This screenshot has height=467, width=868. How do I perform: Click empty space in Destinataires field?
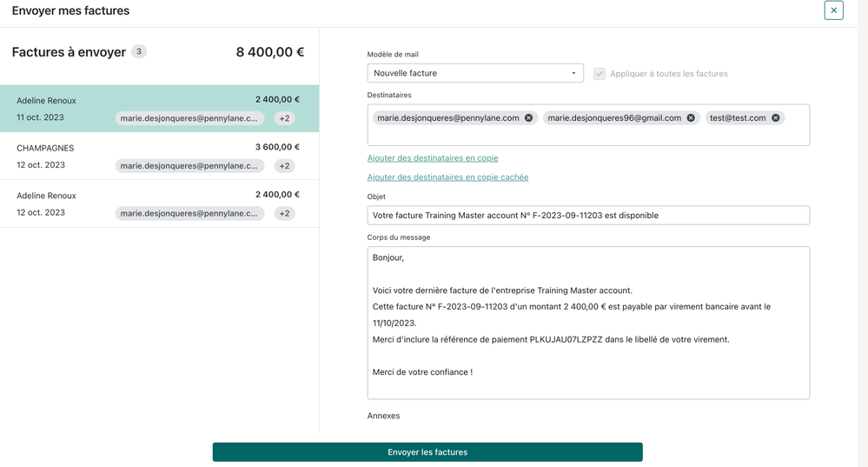click(x=588, y=137)
